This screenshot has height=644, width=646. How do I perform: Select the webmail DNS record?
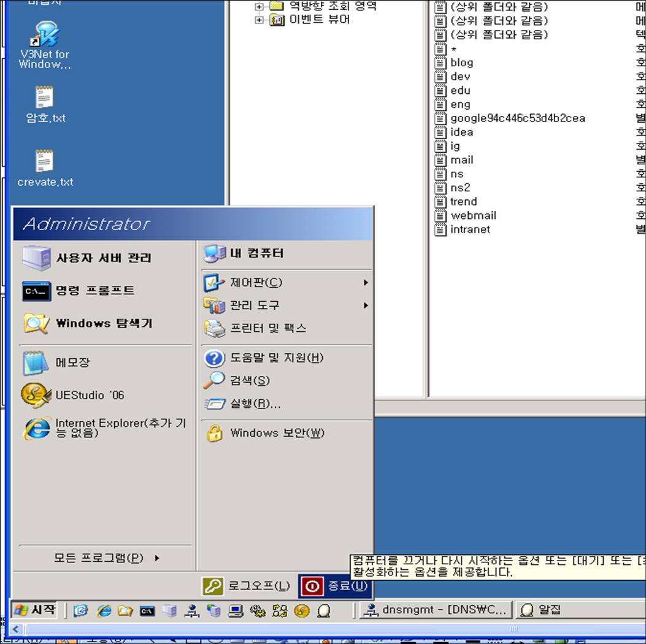point(473,215)
